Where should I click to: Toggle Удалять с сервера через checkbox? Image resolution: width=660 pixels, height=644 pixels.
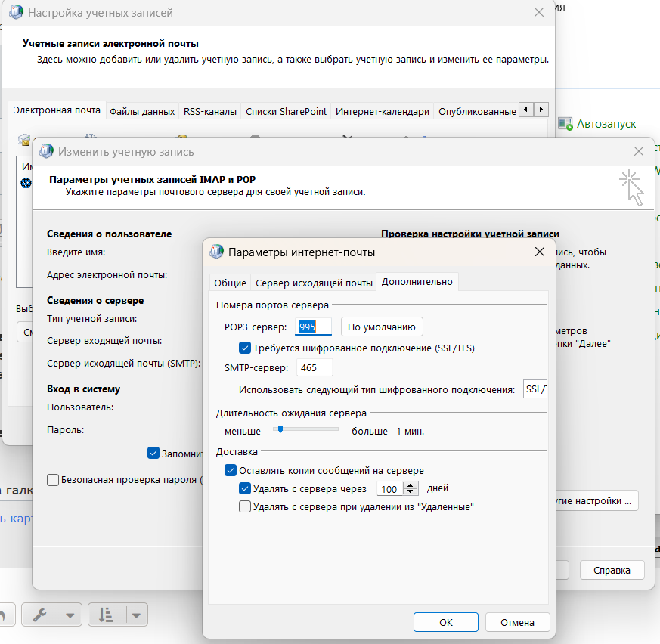pos(244,488)
